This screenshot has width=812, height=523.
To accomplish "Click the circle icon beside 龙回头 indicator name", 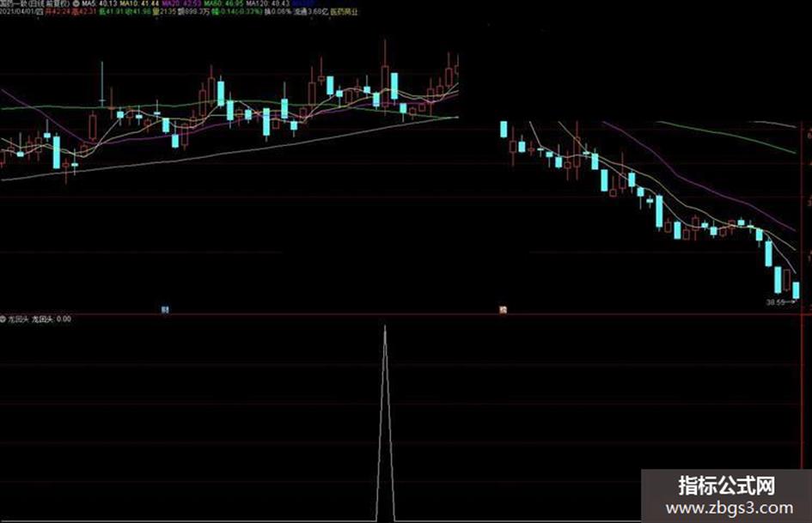I will [3, 319].
